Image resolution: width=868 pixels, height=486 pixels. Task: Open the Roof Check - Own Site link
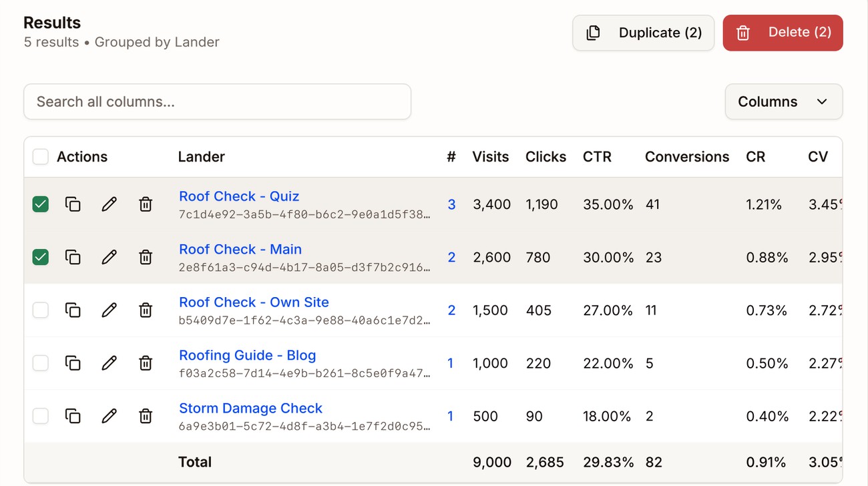click(x=254, y=302)
